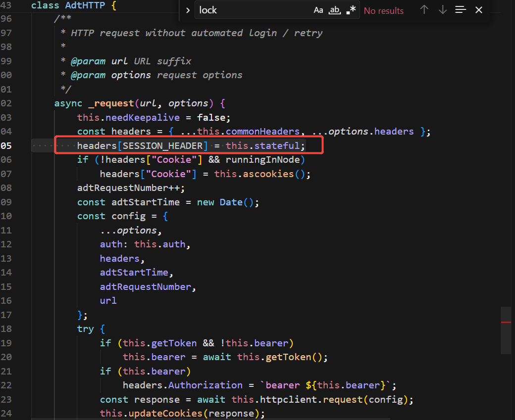Toggle Find in Selection icon
The height and width of the screenshot is (420, 515).
point(461,10)
